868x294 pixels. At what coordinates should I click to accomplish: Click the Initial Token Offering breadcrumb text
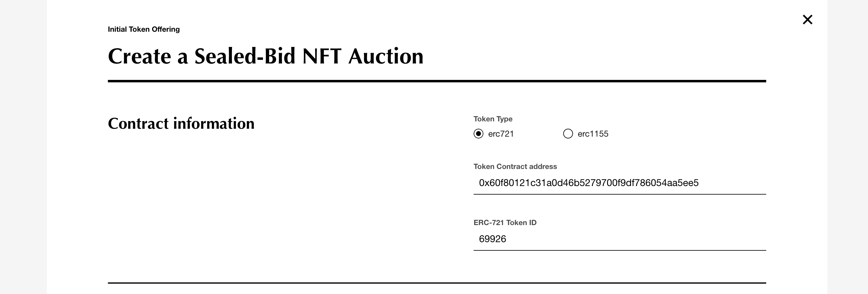coord(144,29)
